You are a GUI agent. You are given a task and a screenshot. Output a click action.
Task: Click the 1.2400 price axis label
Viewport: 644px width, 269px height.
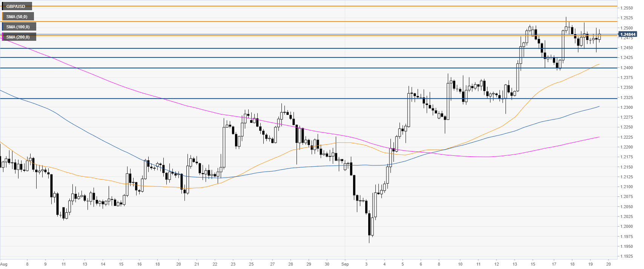tap(627, 68)
